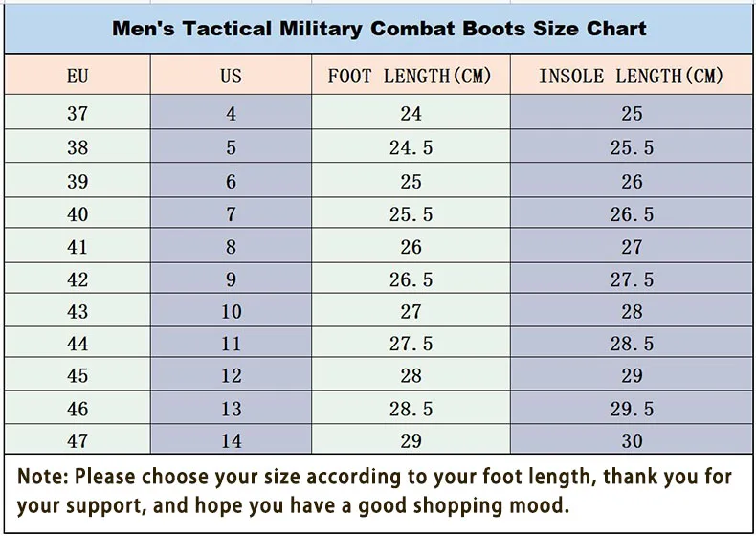This screenshot has height=536, width=756.
Task: Click the US size 10 cell
Action: (x=231, y=313)
